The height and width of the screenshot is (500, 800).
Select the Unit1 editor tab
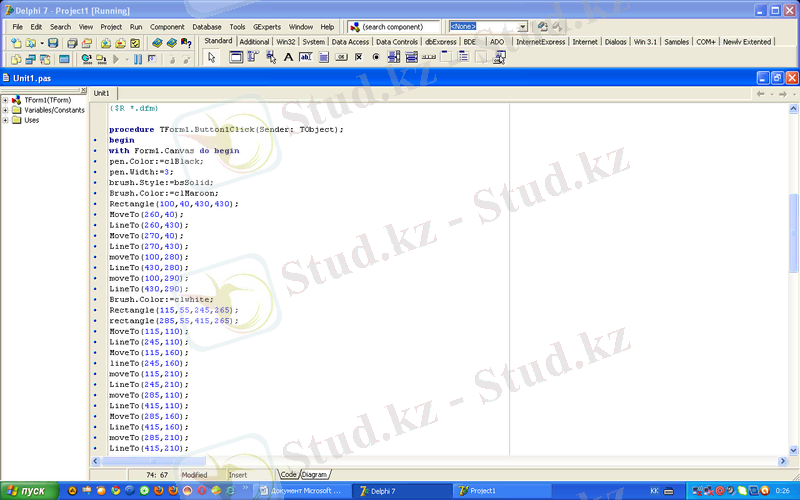[x=101, y=93]
